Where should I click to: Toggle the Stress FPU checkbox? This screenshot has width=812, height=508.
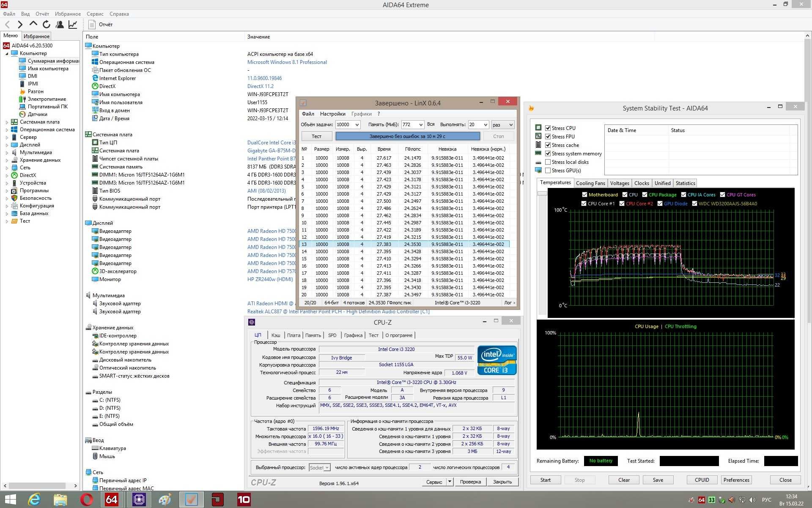pyautogui.click(x=548, y=136)
